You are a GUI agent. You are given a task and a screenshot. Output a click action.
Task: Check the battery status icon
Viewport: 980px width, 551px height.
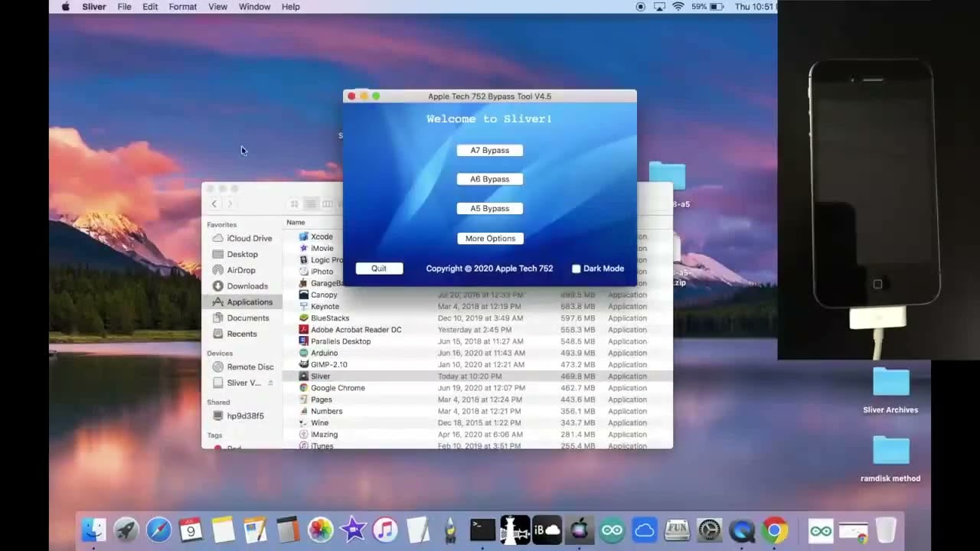(x=718, y=7)
